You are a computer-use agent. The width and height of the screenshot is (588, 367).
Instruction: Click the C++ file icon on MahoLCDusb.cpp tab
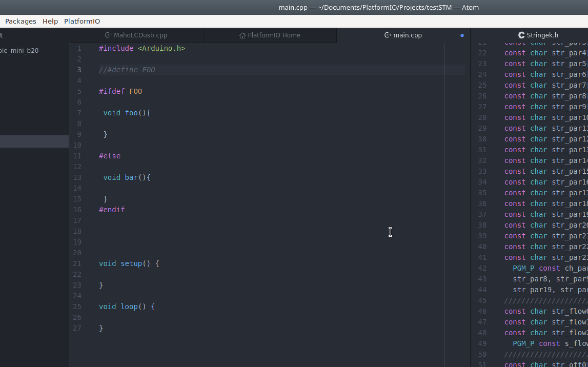pos(108,35)
